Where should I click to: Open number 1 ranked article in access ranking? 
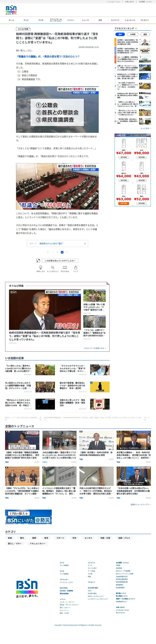133,42
